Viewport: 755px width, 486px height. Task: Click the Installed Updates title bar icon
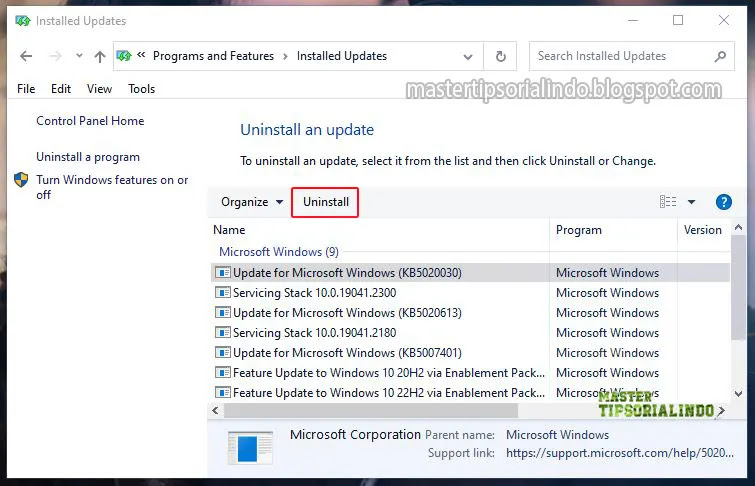23,21
